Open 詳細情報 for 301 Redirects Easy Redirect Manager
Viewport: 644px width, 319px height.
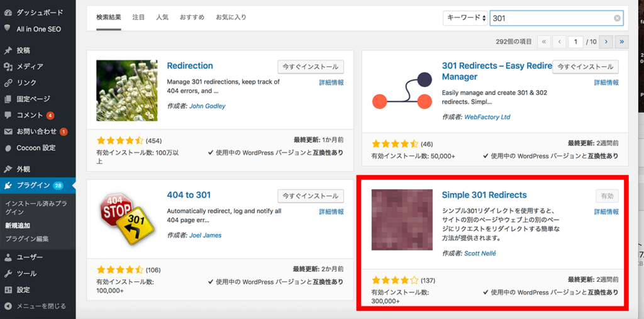coord(607,82)
